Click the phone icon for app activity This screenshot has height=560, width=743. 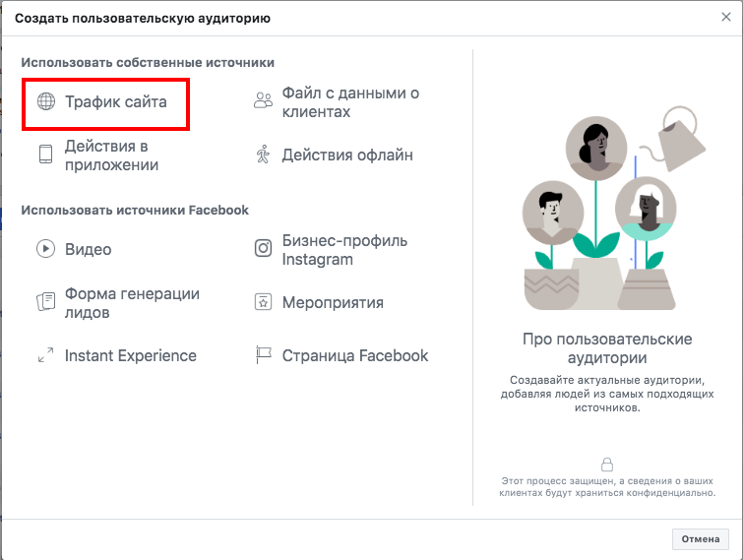pyautogui.click(x=46, y=154)
